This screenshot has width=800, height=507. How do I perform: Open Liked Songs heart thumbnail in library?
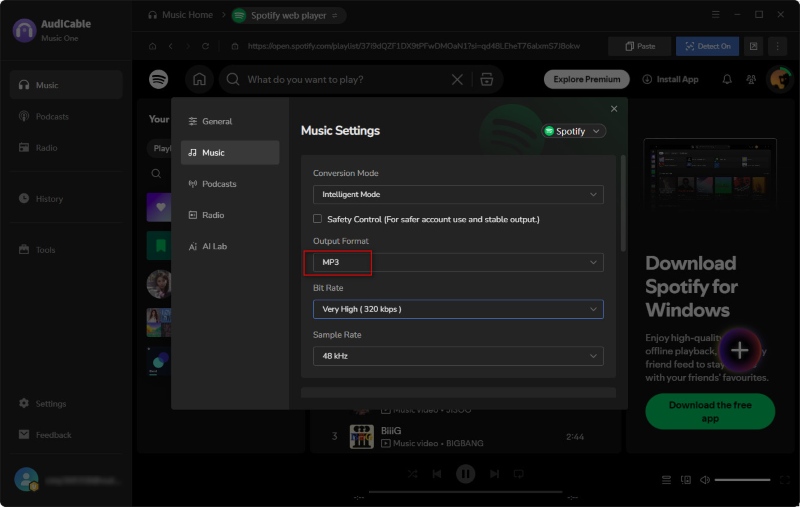[159, 207]
